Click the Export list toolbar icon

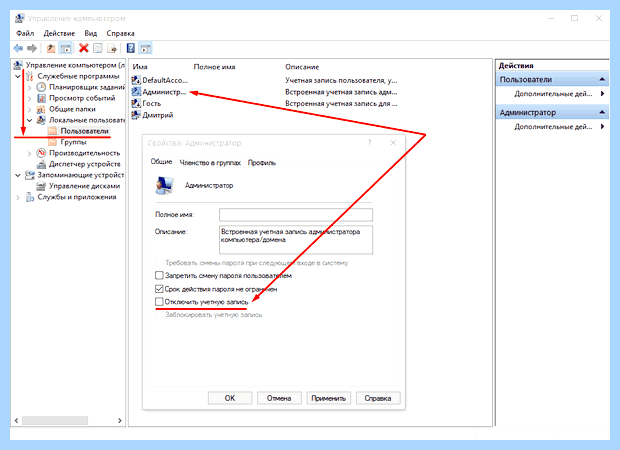click(112, 48)
